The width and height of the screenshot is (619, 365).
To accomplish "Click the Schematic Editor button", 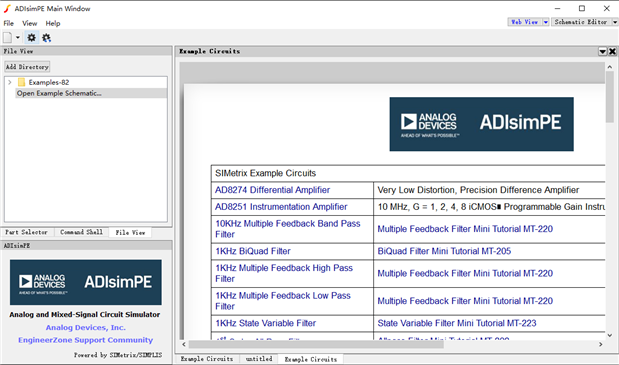I will click(581, 22).
